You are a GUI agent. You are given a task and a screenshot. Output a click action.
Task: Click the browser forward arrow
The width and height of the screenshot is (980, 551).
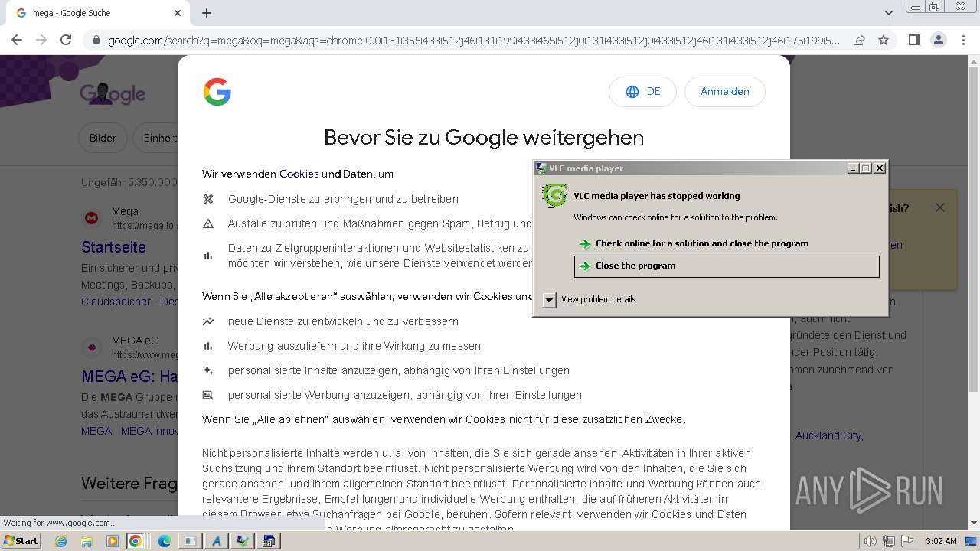(41, 40)
